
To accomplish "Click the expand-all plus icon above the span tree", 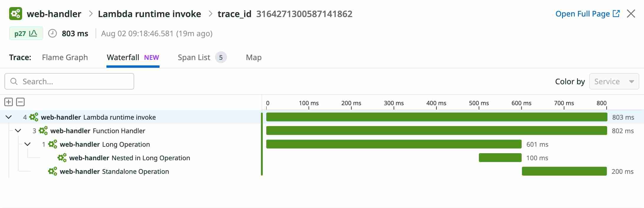I will coord(8,102).
